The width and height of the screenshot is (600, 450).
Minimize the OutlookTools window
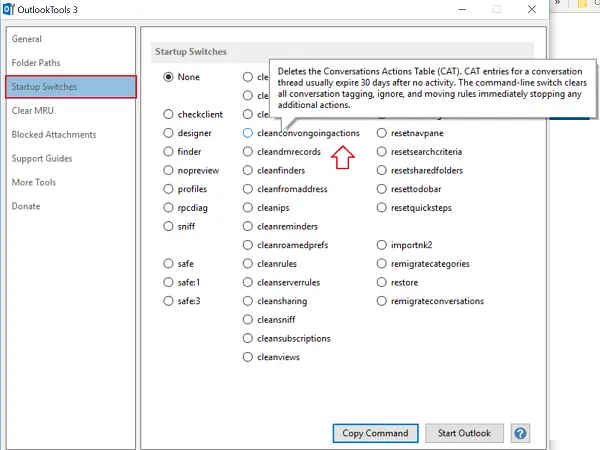tap(462, 9)
